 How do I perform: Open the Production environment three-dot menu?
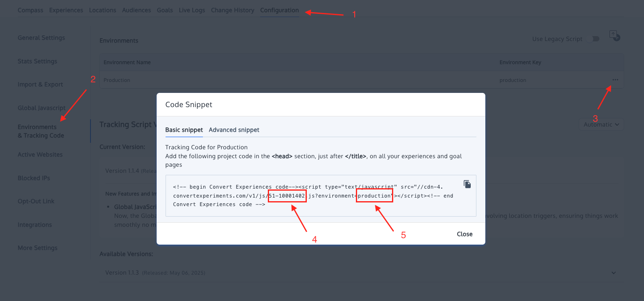(x=615, y=80)
